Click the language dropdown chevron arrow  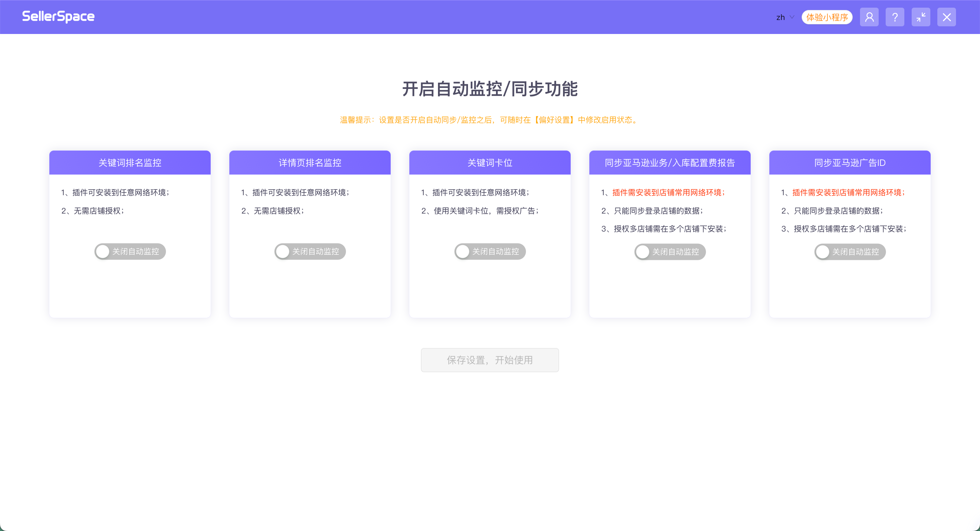[792, 17]
